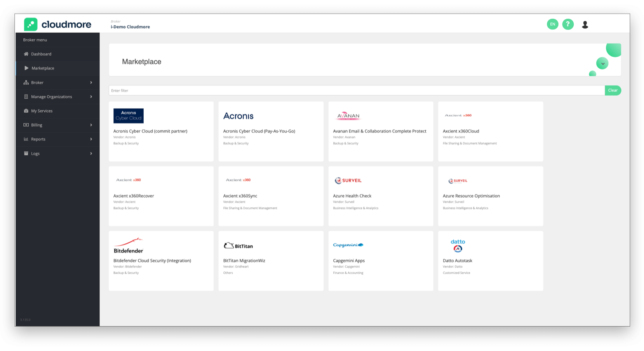Click the Reports chart icon
644x351 pixels.
coord(26,139)
